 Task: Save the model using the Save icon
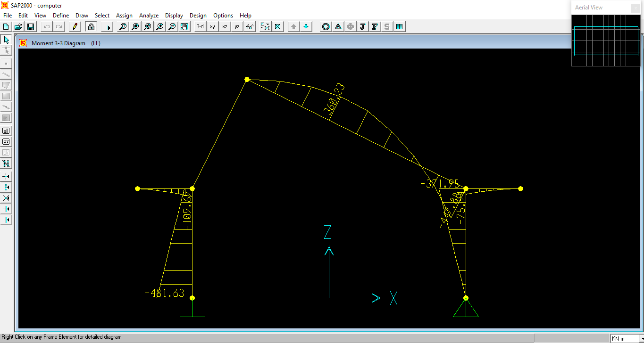pyautogui.click(x=31, y=26)
